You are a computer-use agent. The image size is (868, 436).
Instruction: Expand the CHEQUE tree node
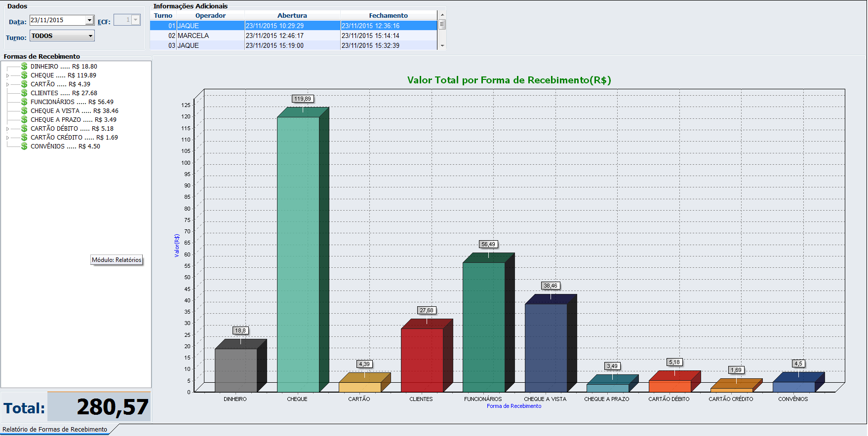point(7,76)
